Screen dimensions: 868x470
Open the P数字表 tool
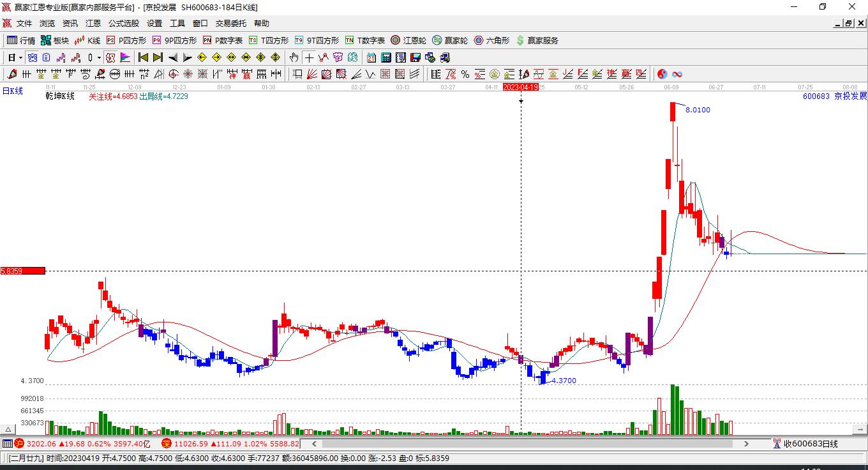[223, 40]
